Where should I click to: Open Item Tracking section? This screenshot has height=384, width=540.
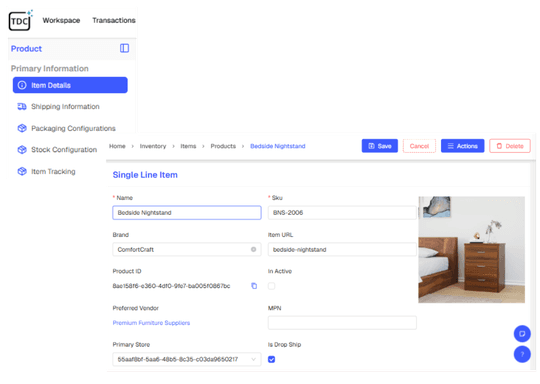coord(53,172)
